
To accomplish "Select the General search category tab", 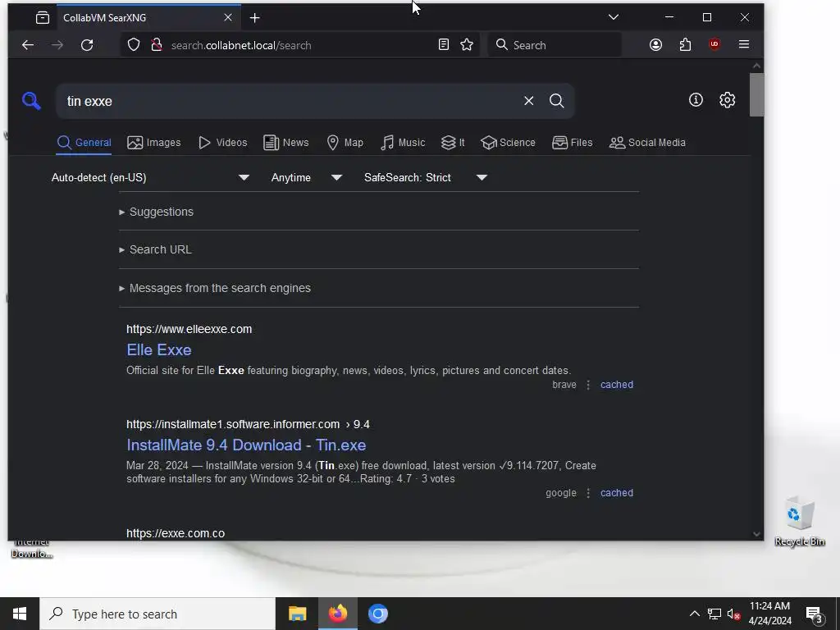I will [x=84, y=143].
